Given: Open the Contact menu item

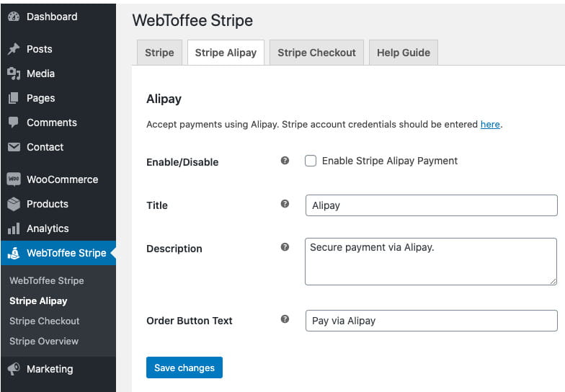Looking at the screenshot, I should pyautogui.click(x=58, y=147).
